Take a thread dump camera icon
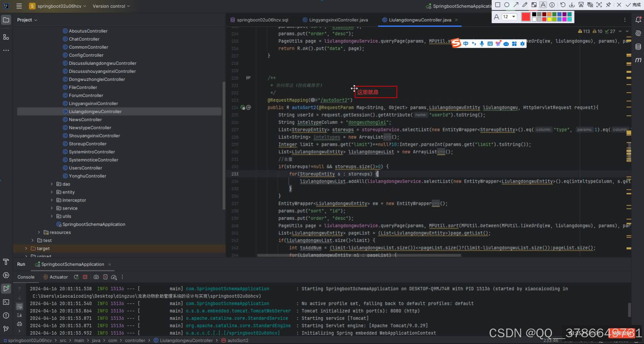Screen dimensions: 644x344 point(96,277)
